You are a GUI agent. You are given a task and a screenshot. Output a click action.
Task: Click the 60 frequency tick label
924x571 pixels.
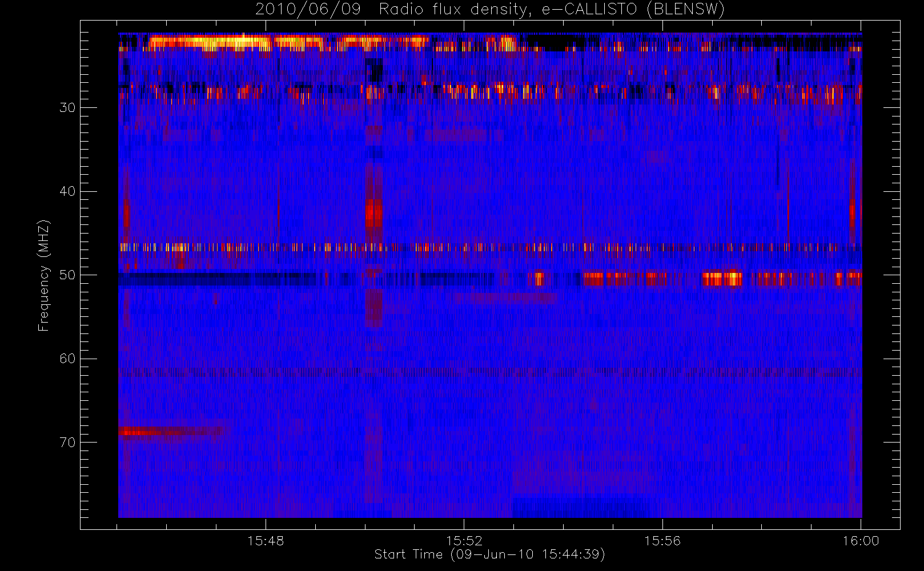67,359
